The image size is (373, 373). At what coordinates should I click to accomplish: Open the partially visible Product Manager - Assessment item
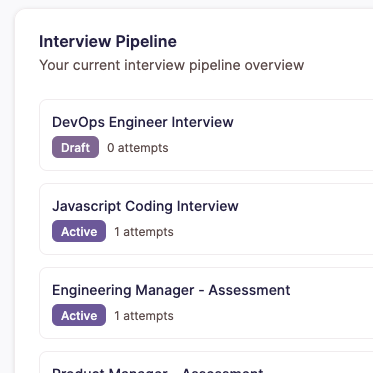tap(158, 370)
